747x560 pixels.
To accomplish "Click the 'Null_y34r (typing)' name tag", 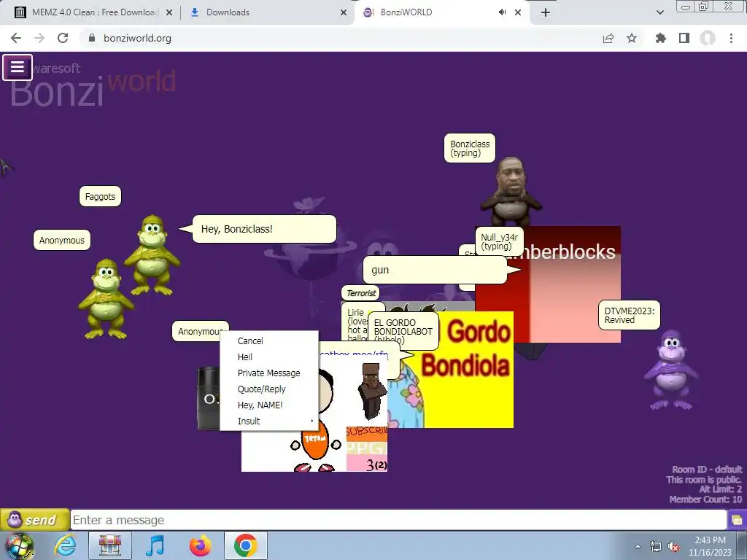I will coord(499,241).
